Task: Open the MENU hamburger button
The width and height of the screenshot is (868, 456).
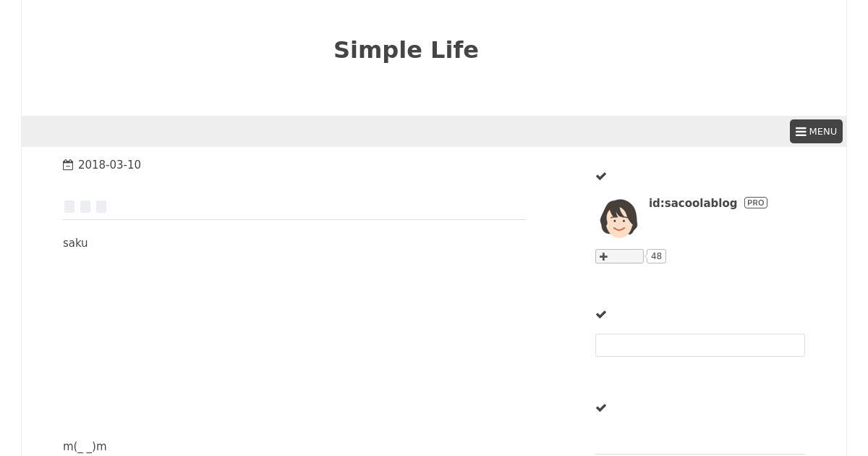Action: click(816, 131)
